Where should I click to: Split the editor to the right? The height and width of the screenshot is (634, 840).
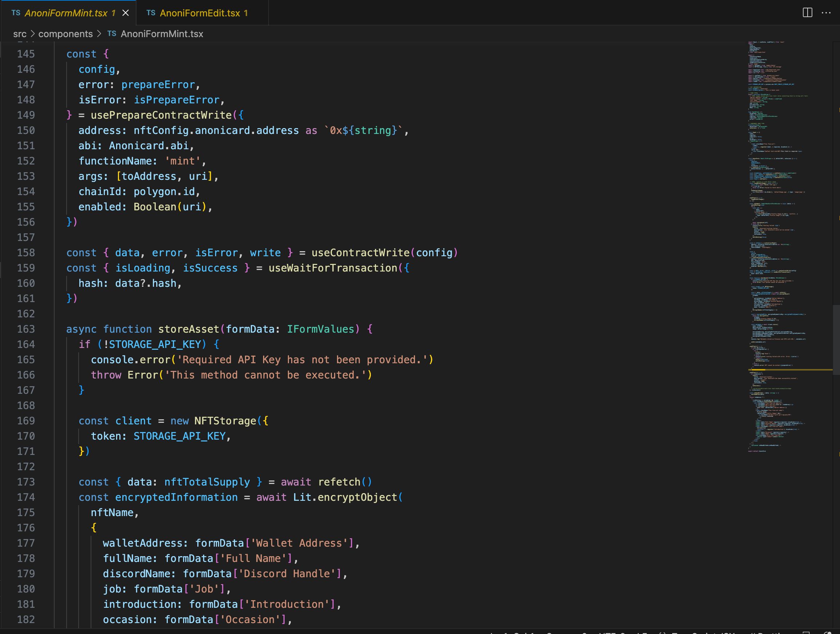coord(807,12)
